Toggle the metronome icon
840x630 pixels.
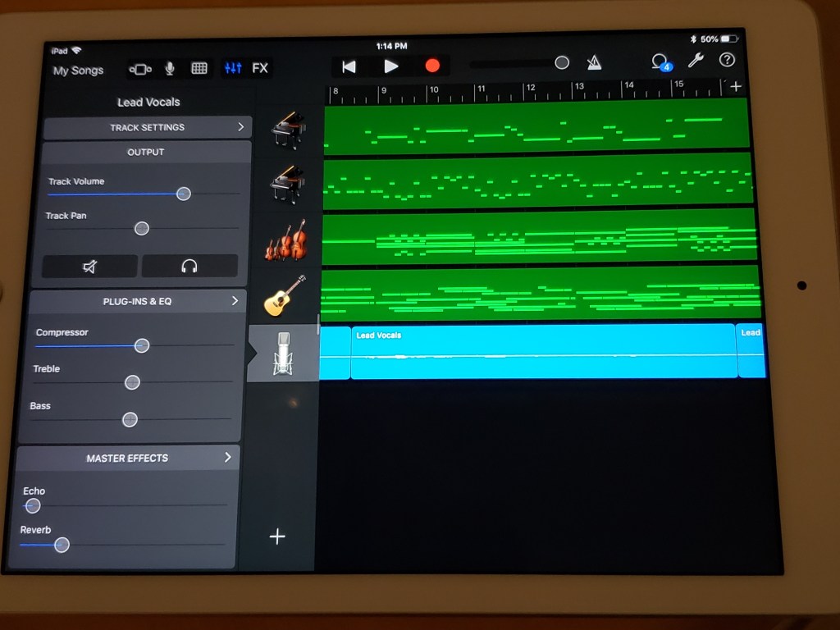pos(594,63)
